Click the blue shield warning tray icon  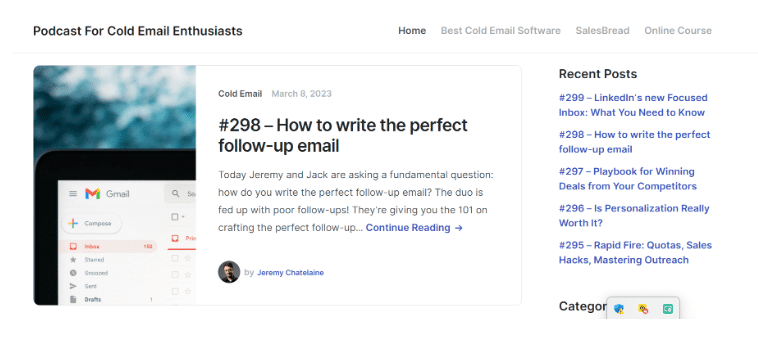coord(618,309)
